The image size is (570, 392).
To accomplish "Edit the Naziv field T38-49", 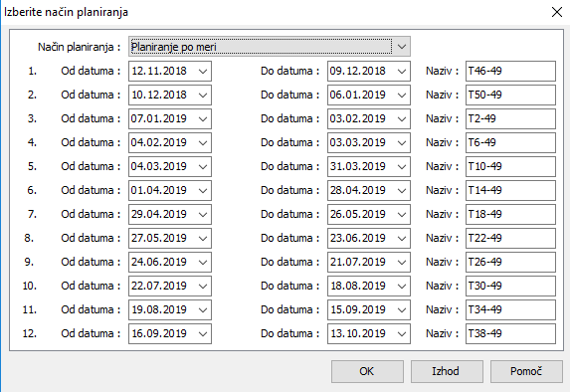I will coord(510,334).
